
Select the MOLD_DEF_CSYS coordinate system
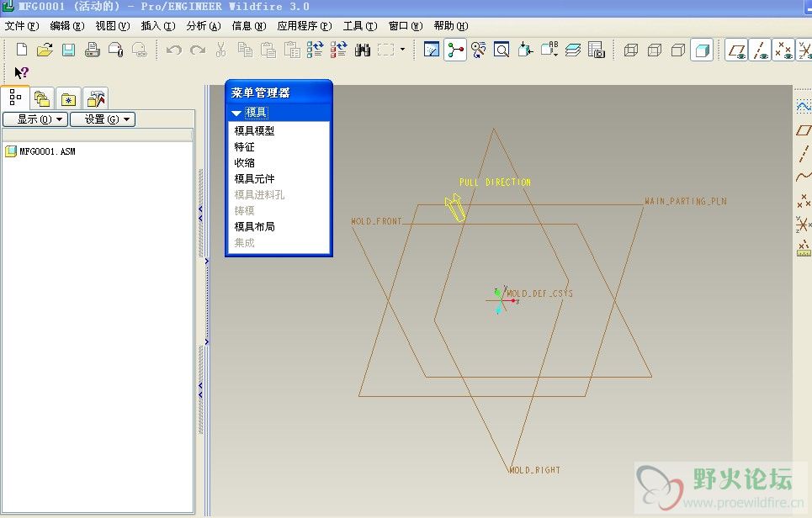[x=539, y=293]
